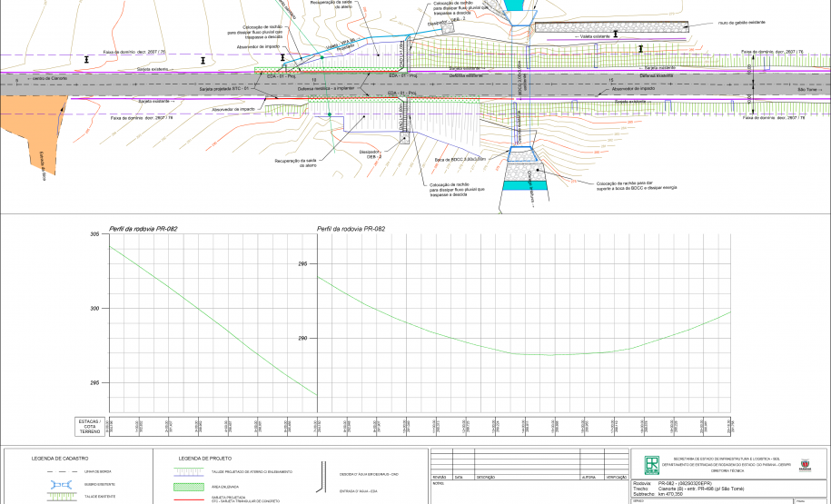
Task: Select the blue BUEIRO EXISTENTE legend symbol
Action: [x=61, y=484]
